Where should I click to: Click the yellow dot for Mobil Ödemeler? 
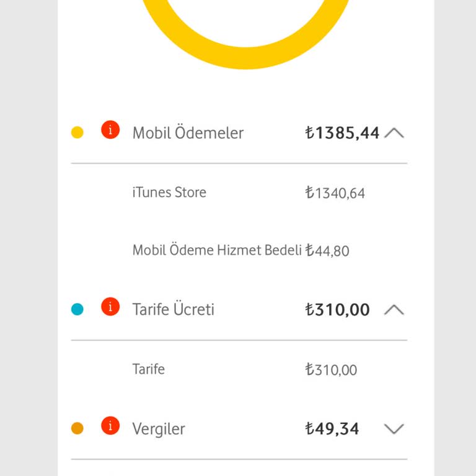tap(77, 133)
